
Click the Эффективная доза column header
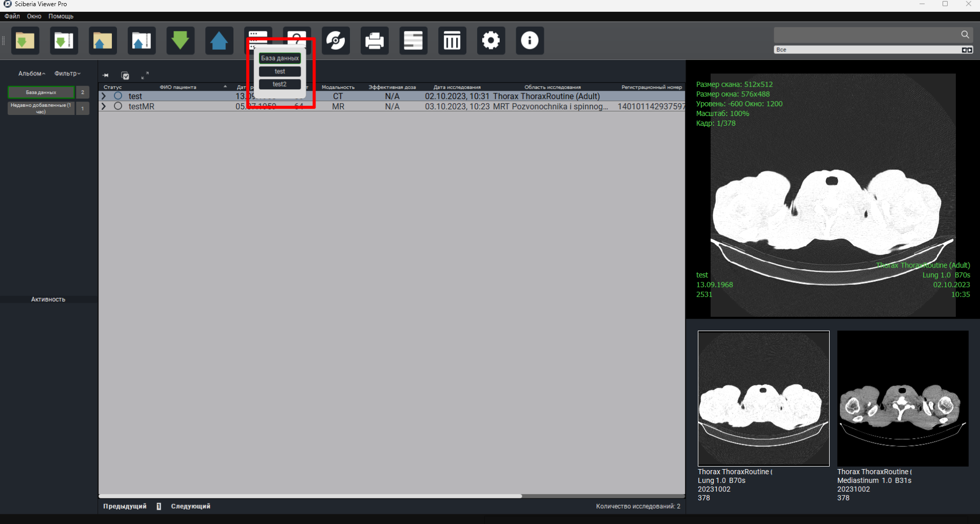point(392,87)
